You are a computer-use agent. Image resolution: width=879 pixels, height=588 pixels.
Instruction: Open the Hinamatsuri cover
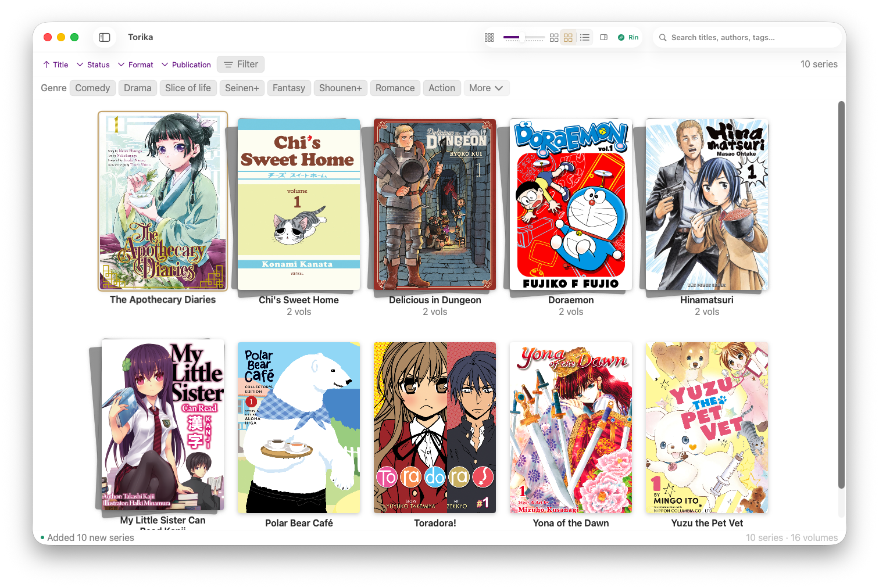[x=707, y=205]
